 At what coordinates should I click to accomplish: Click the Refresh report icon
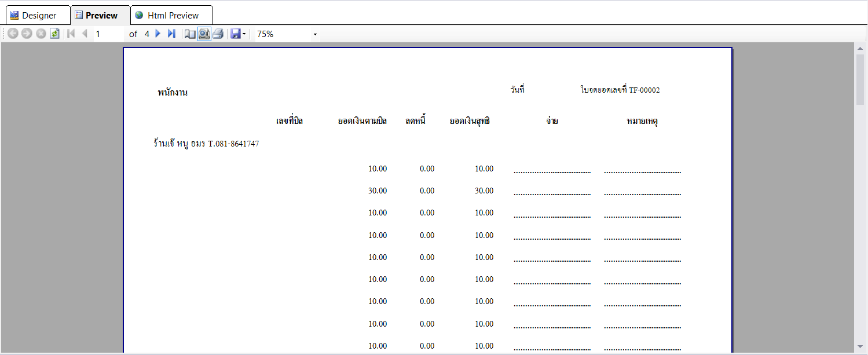click(x=54, y=34)
